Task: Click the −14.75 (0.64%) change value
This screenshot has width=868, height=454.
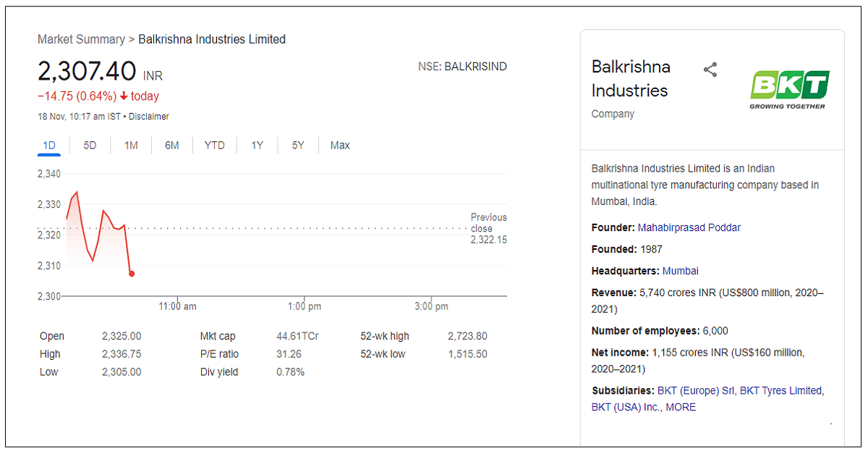Action: point(77,96)
